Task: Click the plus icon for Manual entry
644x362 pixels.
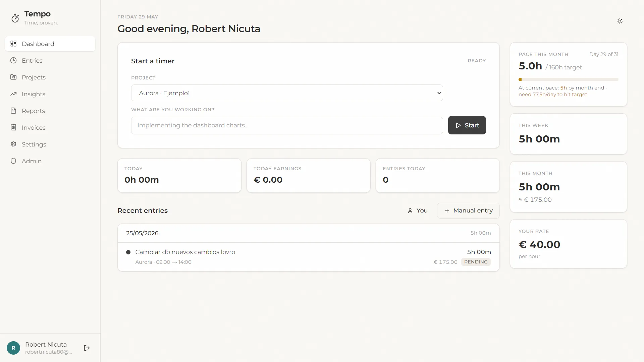Action: coord(447,211)
